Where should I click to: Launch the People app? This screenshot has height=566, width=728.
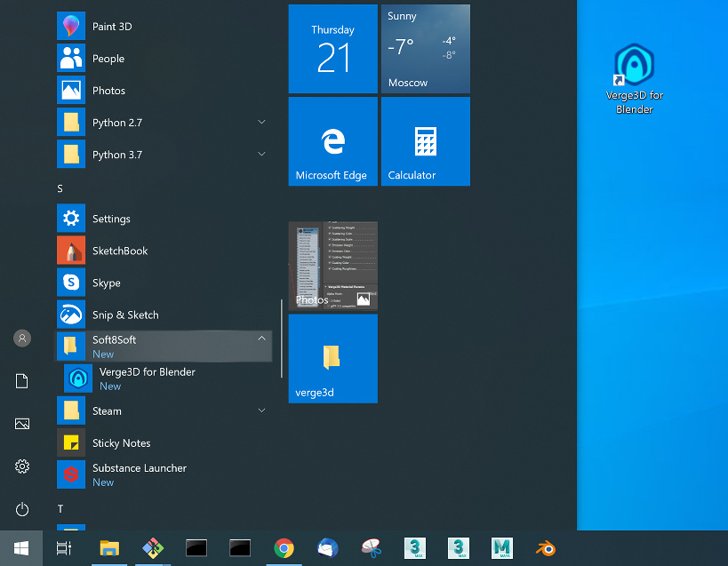[x=164, y=59]
